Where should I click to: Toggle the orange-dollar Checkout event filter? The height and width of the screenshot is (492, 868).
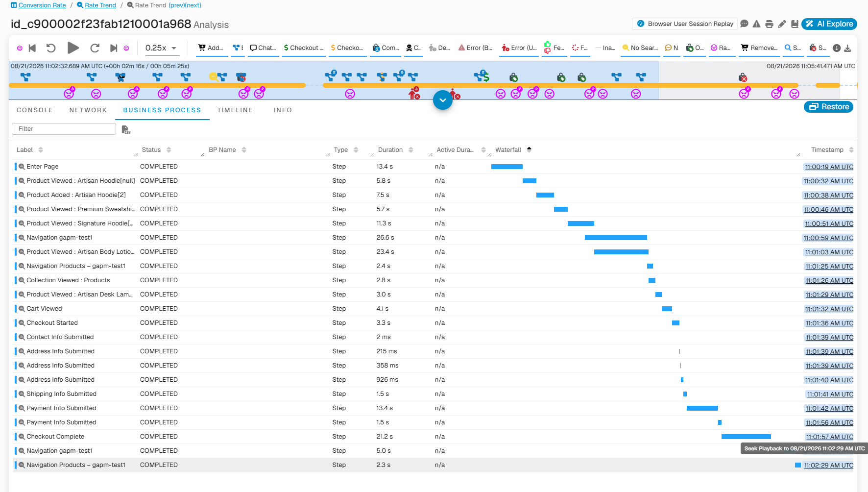(347, 48)
